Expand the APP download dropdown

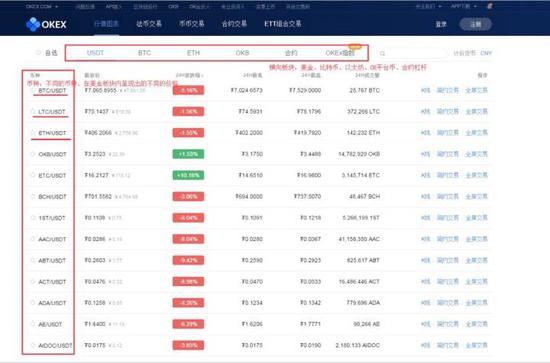pos(464,6)
